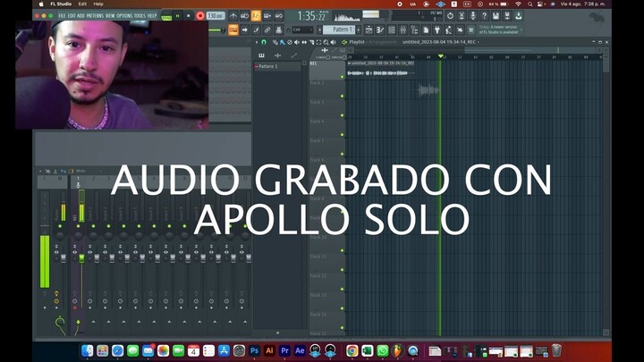This screenshot has width=644, height=362.
Task: Open the FILE menu in FL Studio
Action: [x=62, y=15]
